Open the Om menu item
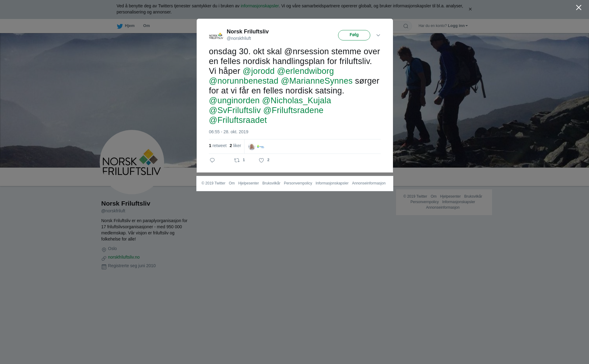 pos(146,26)
